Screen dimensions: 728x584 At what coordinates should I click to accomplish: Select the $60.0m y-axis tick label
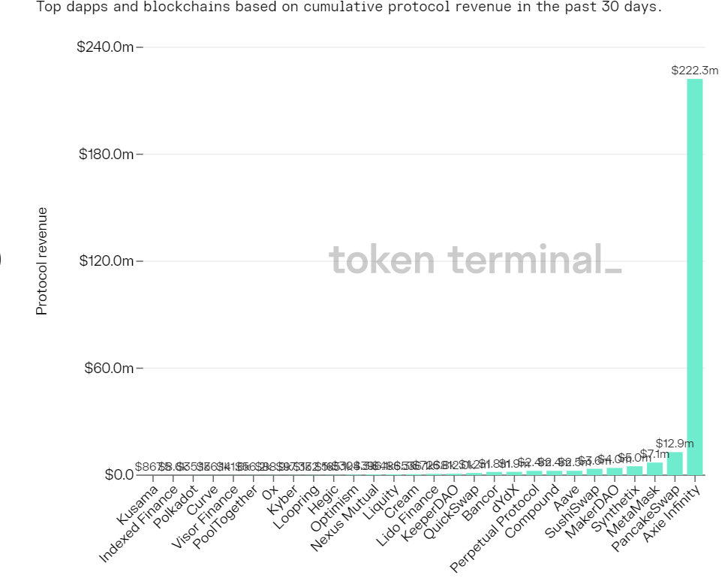[x=107, y=369]
